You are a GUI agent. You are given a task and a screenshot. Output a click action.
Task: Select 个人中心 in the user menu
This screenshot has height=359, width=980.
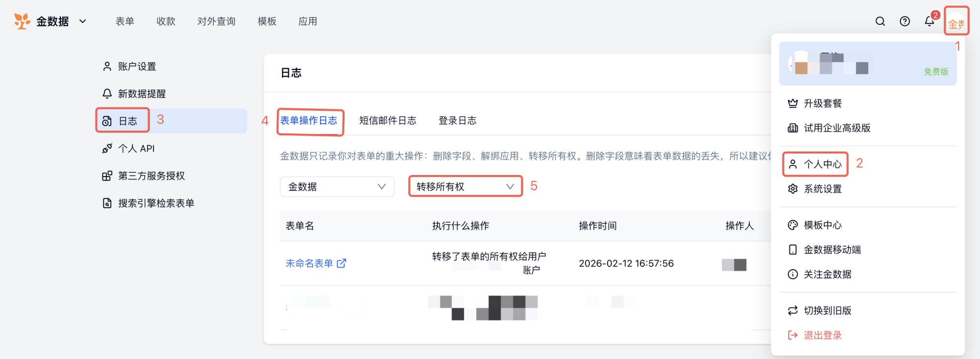[x=822, y=164]
